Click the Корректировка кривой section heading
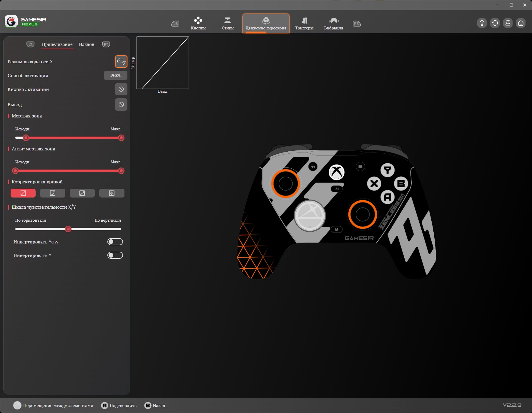The height and width of the screenshot is (413, 532). pos(37,182)
